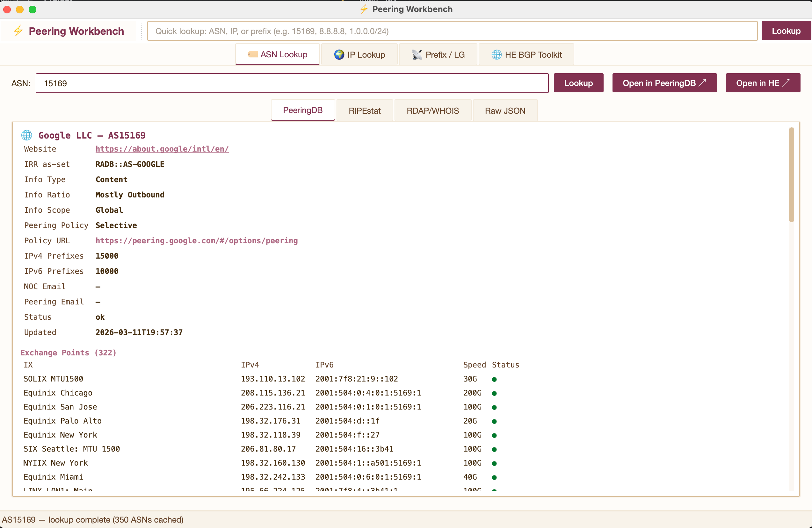Click the green status dot for Equinix Chicago
Image resolution: width=812 pixels, height=528 pixels.
(494, 393)
